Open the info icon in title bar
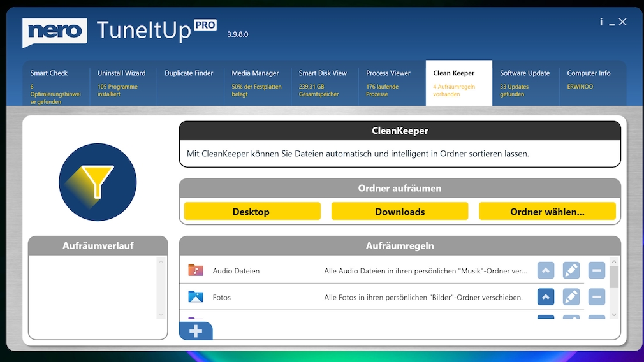The height and width of the screenshot is (362, 644). click(x=601, y=22)
